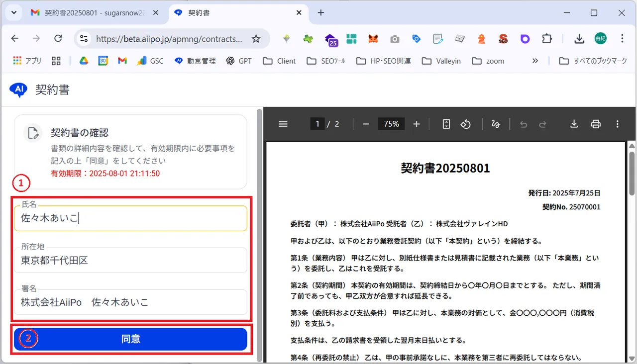The image size is (637, 364).
Task: Open the MetaMask fox extension
Action: point(373,39)
